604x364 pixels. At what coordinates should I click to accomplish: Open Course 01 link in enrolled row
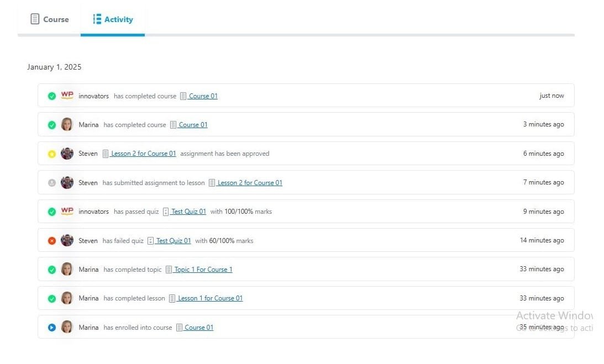(x=199, y=328)
